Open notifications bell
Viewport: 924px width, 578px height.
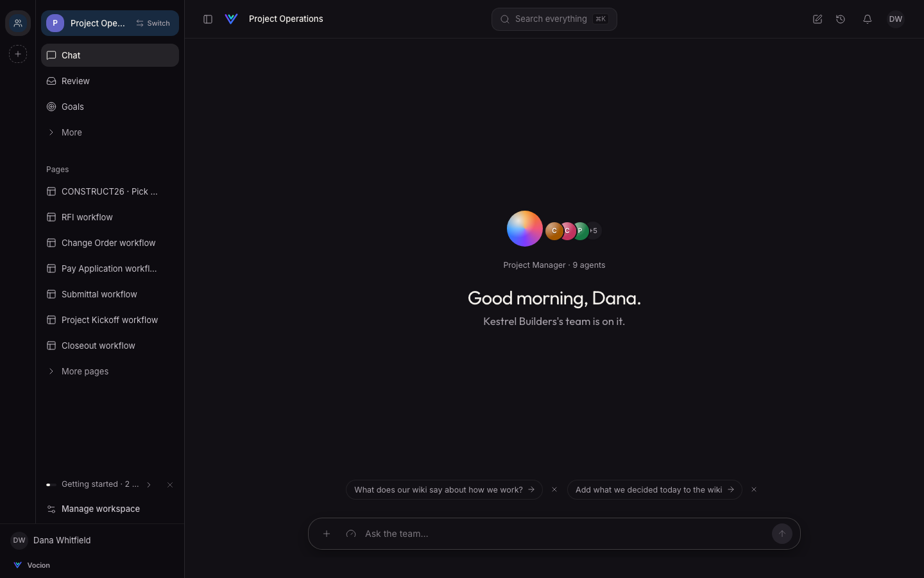(868, 19)
